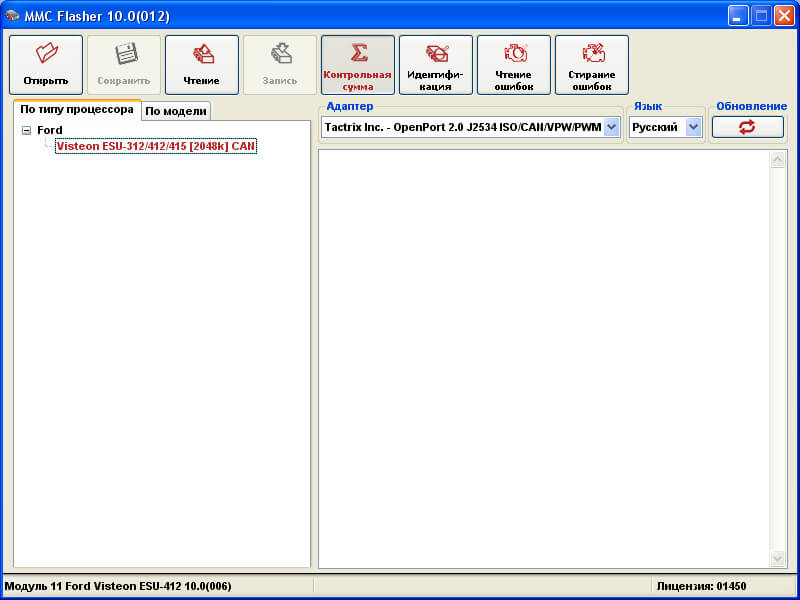Close the MMC Flasher window
The height and width of the screenshot is (600, 800).
(x=784, y=16)
